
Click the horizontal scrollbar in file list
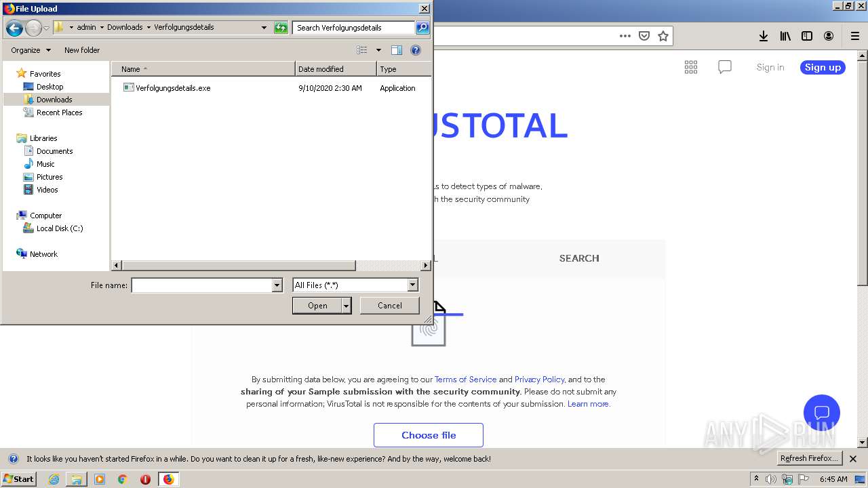tap(238, 266)
